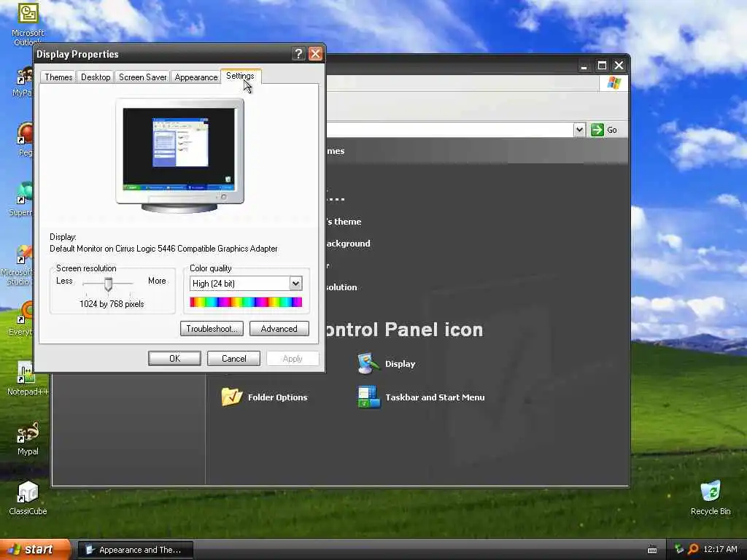Open the Display Control Panel icon
Screen dimensions: 747x560
pos(387,364)
